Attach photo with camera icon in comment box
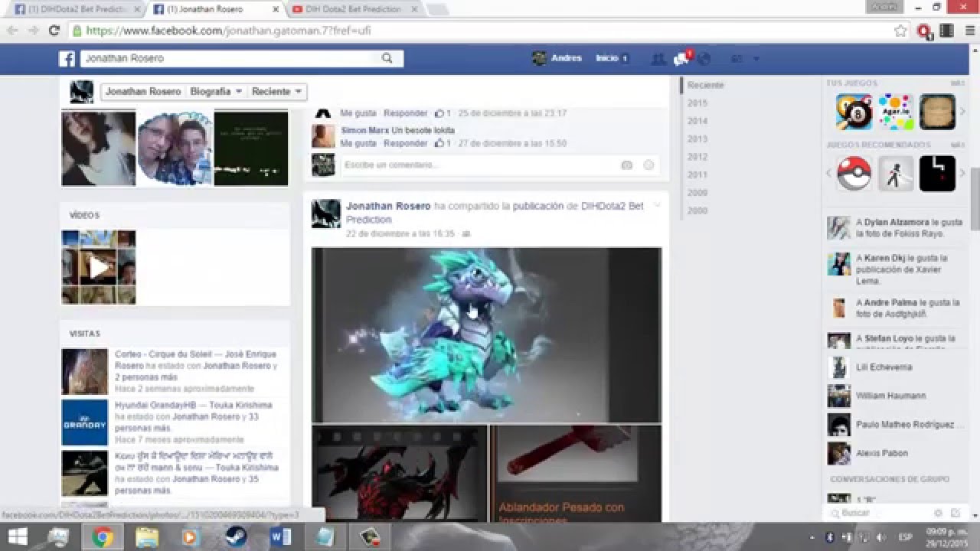The image size is (980, 551). [x=627, y=165]
